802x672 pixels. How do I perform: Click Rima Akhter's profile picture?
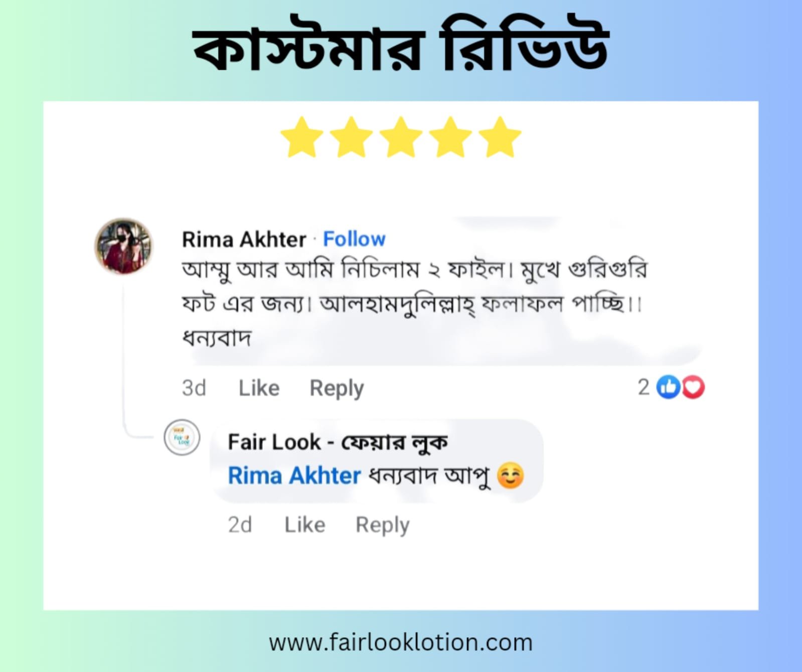coord(124,246)
